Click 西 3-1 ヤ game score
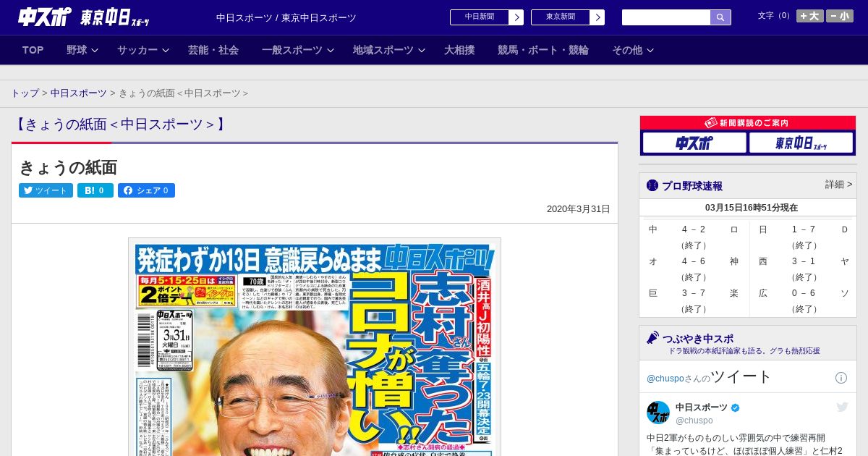The height and width of the screenshot is (456, 868). point(803,269)
